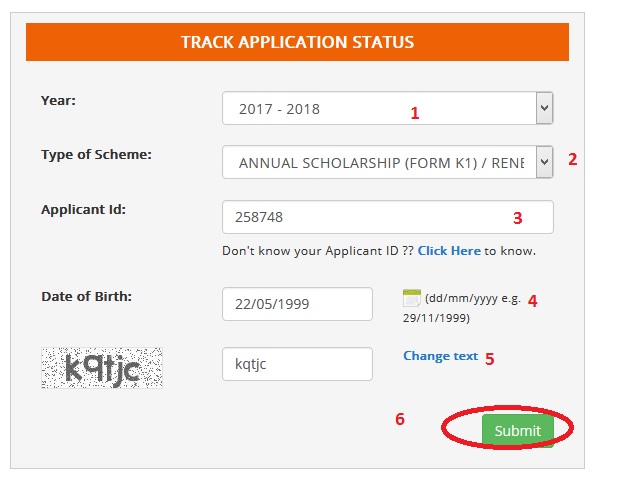Viewport: 618px width, 478px height.
Task: Click the 'Year:' field label
Action: 58,100
